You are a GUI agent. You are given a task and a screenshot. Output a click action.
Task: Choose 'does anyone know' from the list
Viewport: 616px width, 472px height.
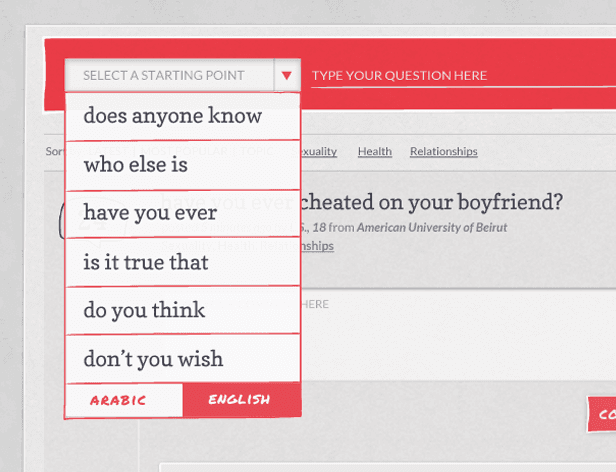point(183,116)
